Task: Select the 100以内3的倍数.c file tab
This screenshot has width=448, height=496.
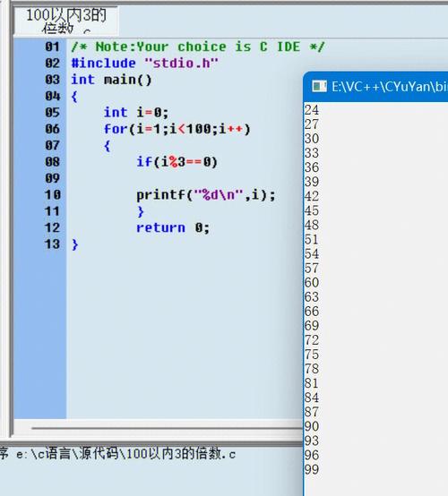Action: click(65, 21)
